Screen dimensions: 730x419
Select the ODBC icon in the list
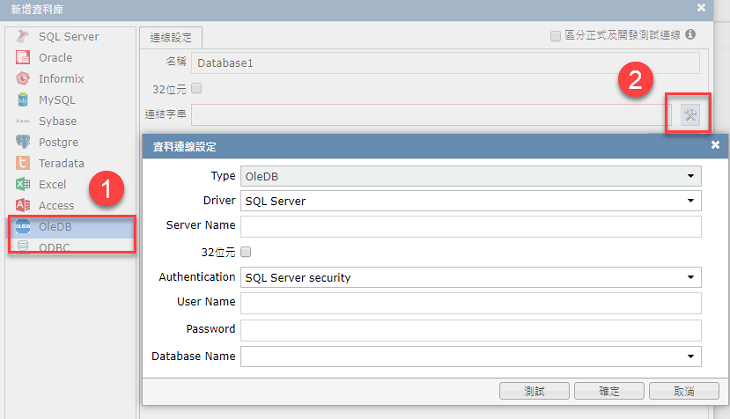tap(22, 246)
